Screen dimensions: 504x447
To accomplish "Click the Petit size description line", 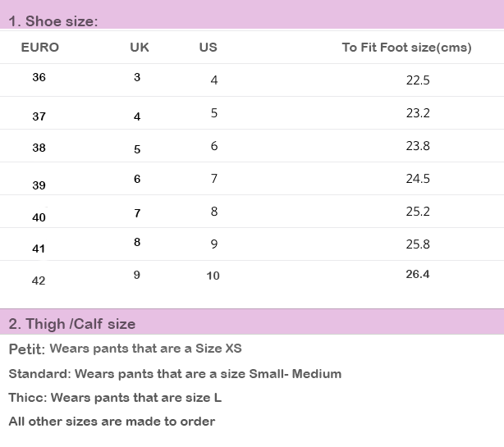I will (126, 349).
